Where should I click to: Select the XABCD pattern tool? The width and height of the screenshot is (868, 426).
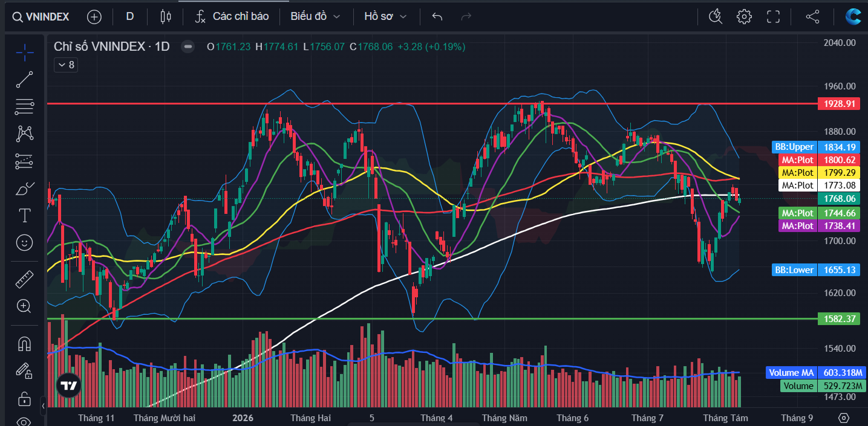click(25, 134)
